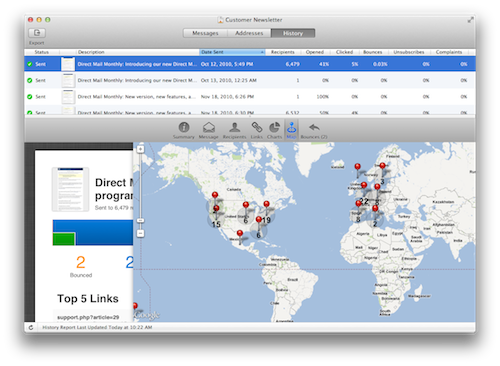Screen dimensions: 500x366
Task: Click the document icon in window title
Action: tap(220, 20)
